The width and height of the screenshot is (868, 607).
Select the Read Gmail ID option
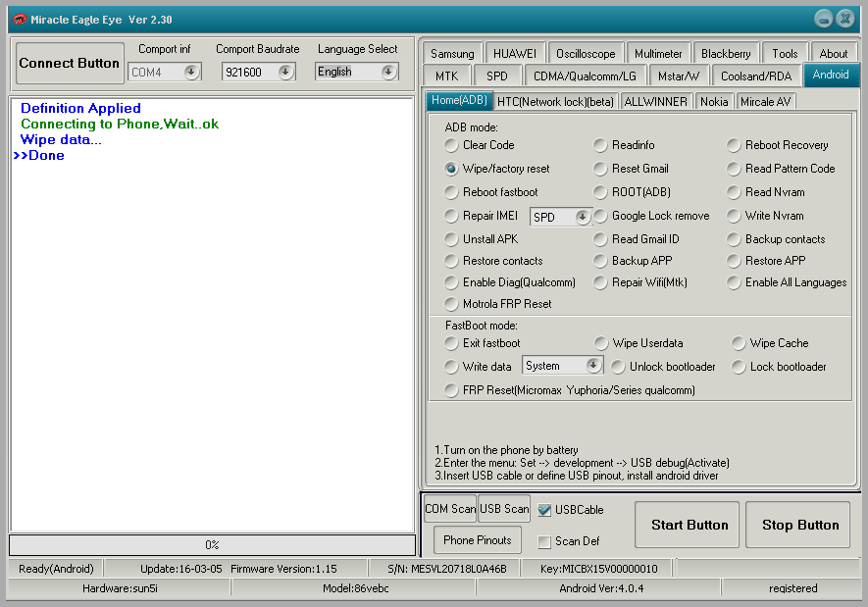point(637,239)
